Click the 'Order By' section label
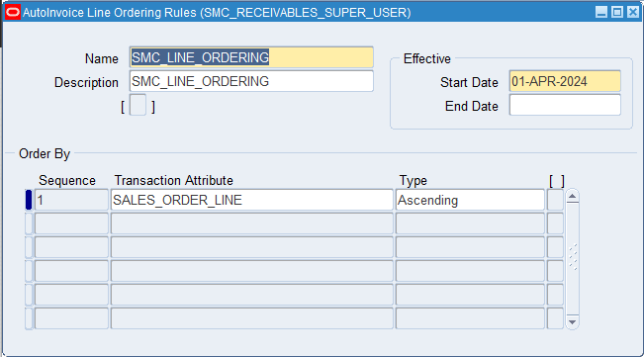 click(45, 154)
